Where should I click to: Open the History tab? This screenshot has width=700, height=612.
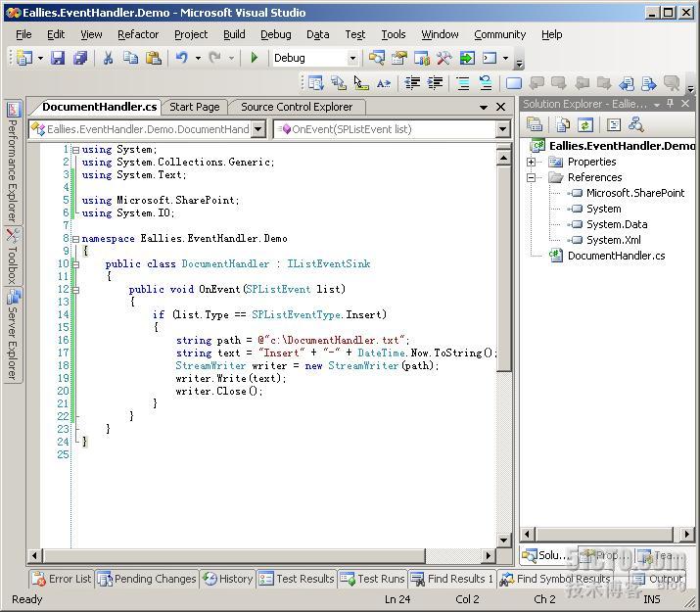point(228,579)
